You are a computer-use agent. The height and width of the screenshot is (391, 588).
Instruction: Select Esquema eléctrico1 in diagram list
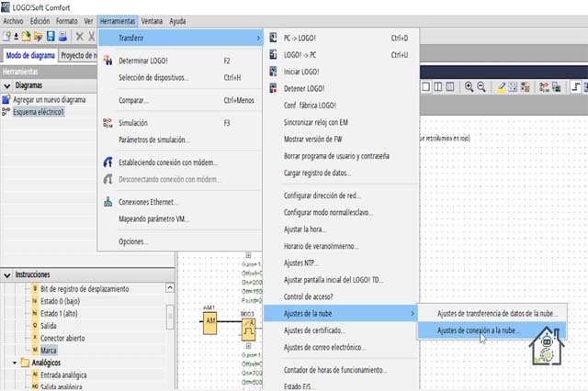pyautogui.click(x=38, y=111)
